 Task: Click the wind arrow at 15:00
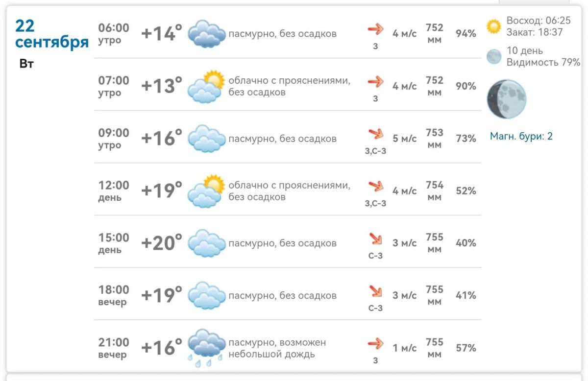pos(376,238)
